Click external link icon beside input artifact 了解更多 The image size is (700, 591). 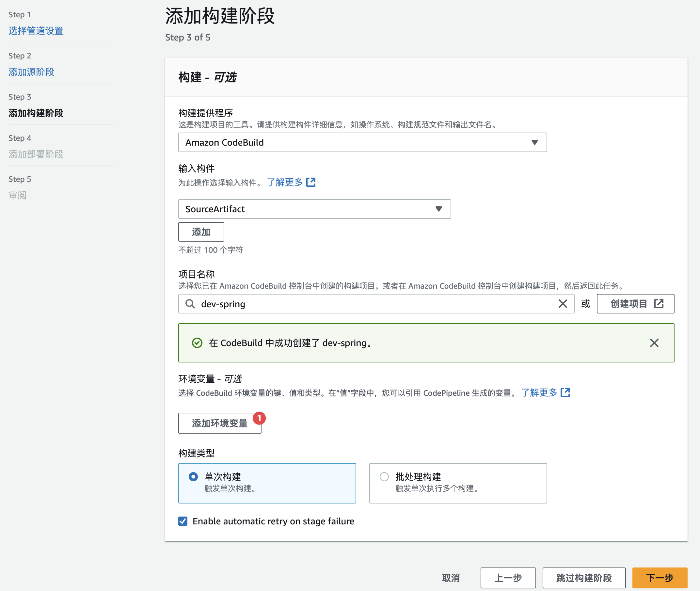tap(311, 182)
